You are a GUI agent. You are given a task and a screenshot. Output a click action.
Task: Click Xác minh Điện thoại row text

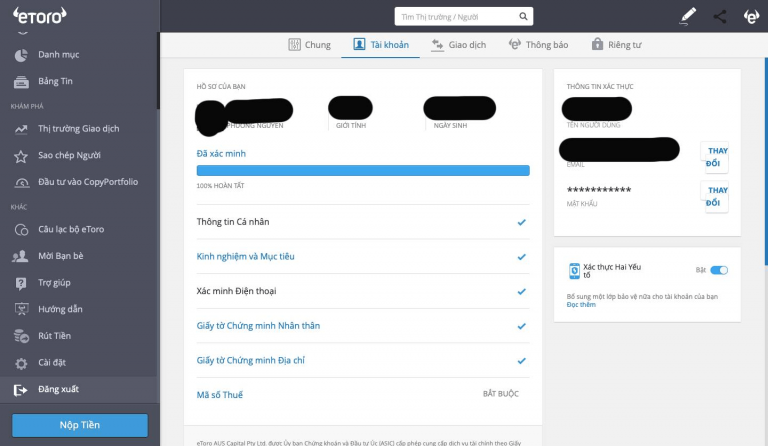pos(236,291)
